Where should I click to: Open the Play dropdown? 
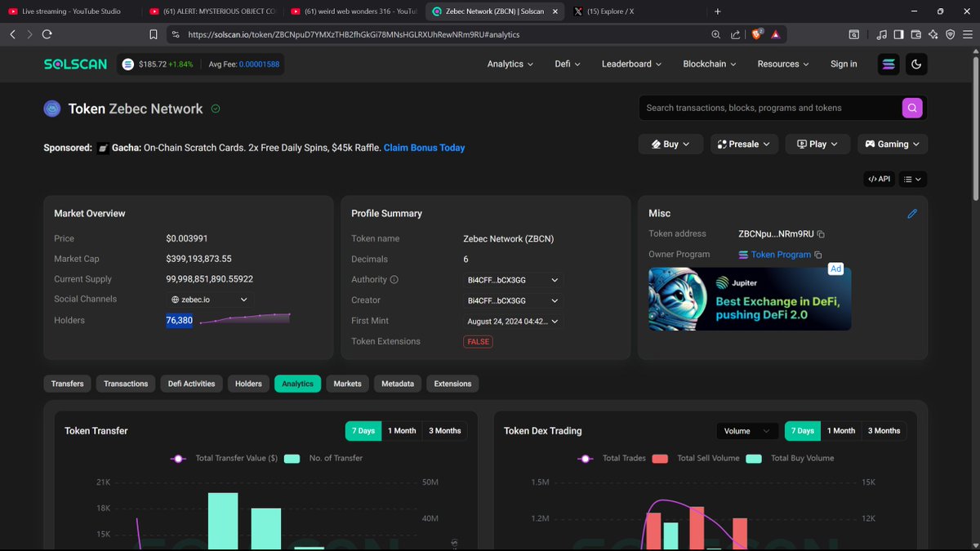click(817, 144)
